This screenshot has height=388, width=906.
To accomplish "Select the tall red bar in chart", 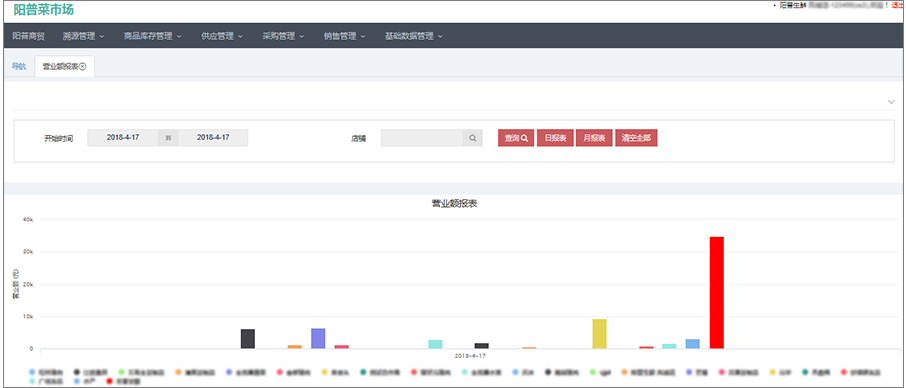I will 716,293.
